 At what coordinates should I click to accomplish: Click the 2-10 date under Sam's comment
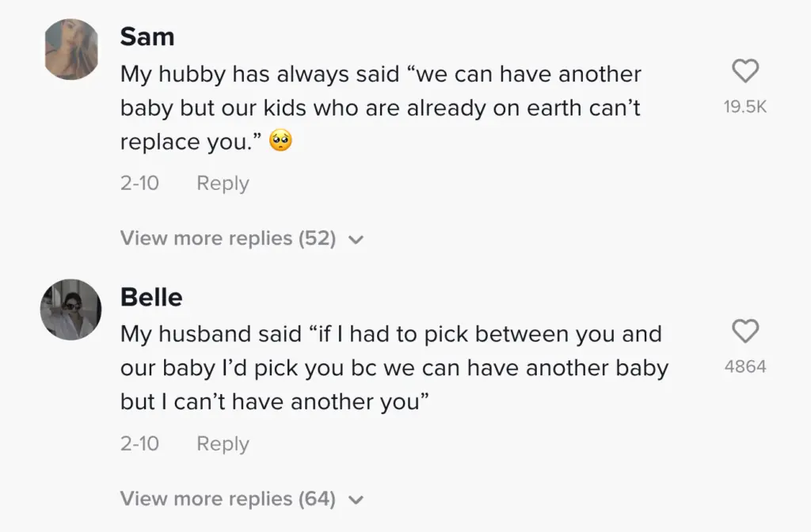tap(139, 183)
